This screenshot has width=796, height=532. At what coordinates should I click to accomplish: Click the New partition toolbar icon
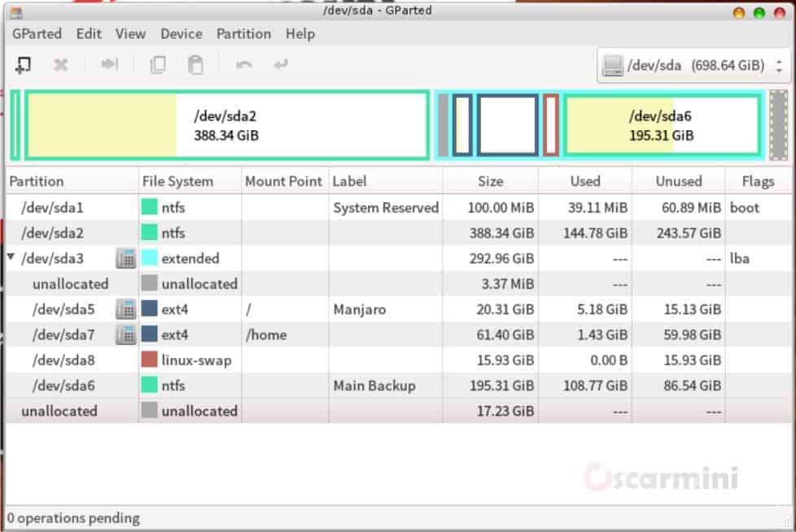pyautogui.click(x=24, y=64)
